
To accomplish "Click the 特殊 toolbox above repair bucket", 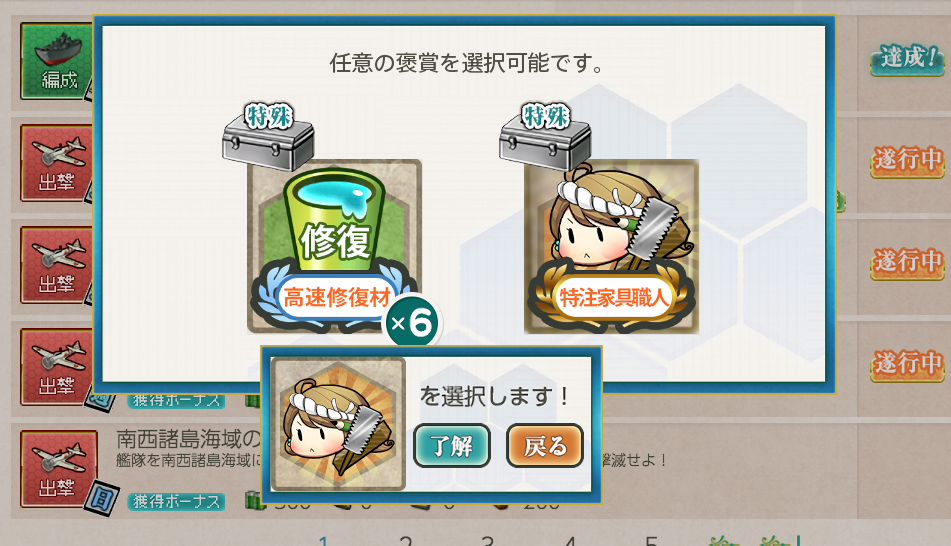I will pos(268,136).
